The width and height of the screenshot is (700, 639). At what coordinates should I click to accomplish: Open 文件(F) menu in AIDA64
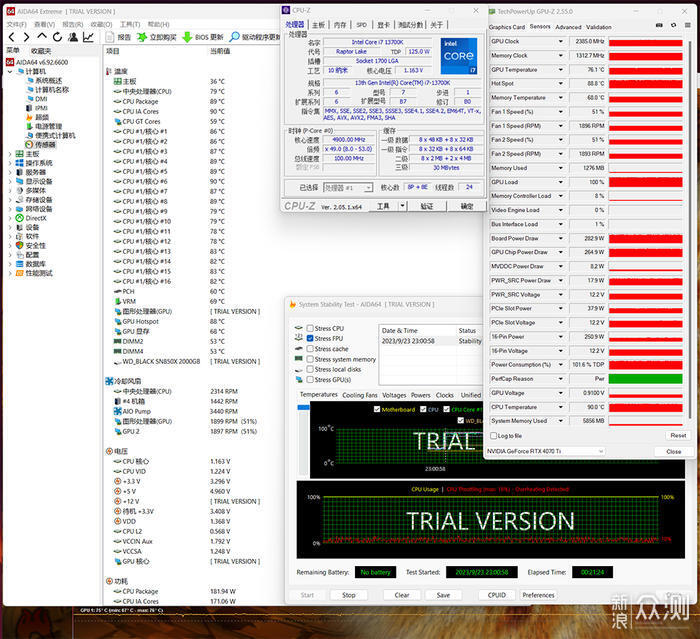point(17,24)
